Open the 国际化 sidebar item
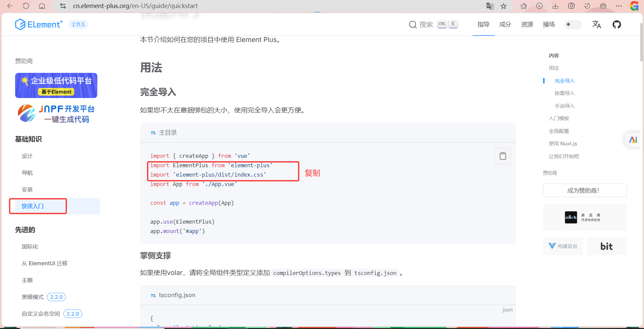Viewport: 644px width, 329px height. pos(30,246)
